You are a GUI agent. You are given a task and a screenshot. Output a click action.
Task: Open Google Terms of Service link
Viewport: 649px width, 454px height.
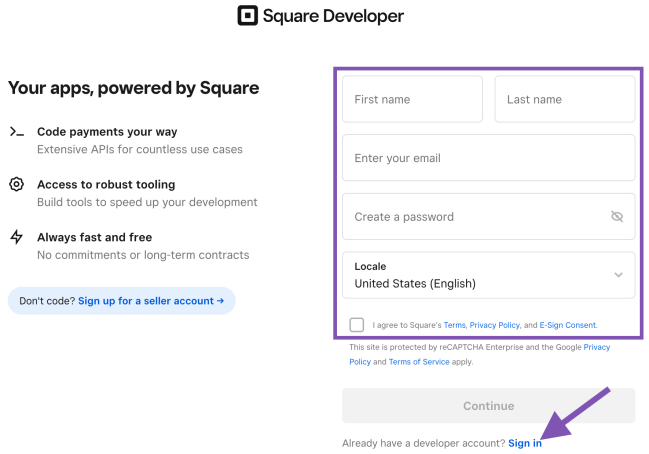419,362
